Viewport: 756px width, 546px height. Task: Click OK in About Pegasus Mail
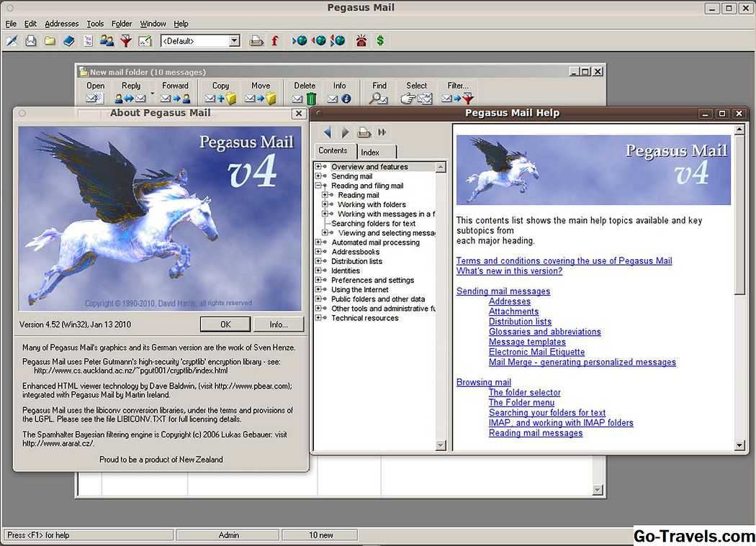point(225,324)
